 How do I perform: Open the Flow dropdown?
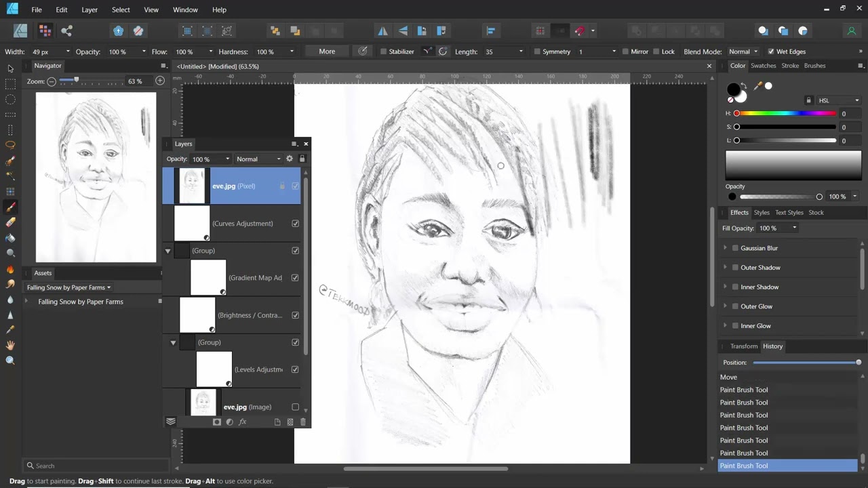tap(211, 52)
